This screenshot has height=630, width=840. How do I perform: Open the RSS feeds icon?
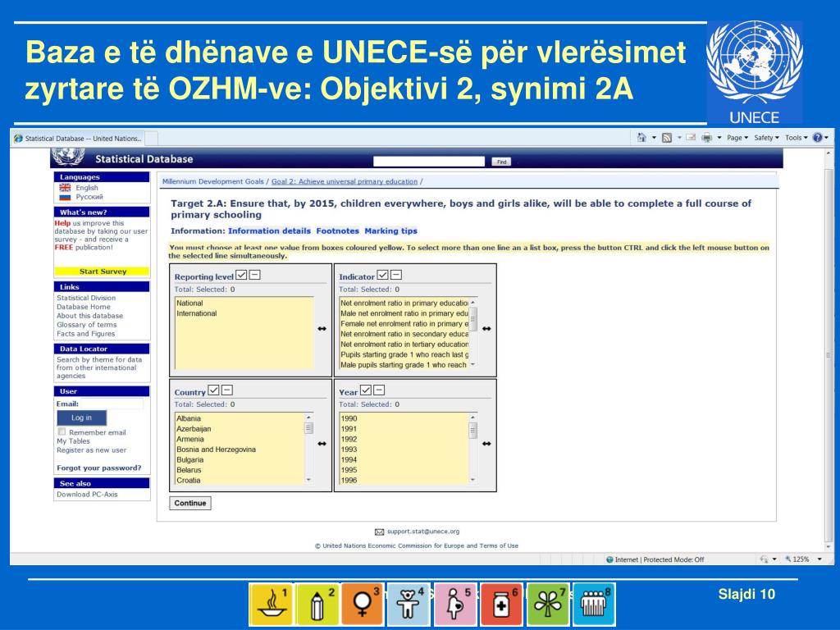click(666, 138)
